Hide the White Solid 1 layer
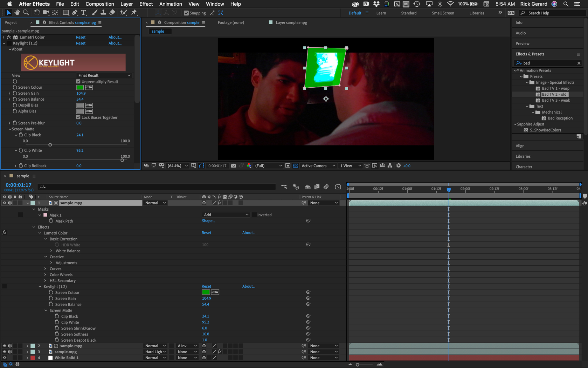Viewport: 588px width, 368px height. (x=5, y=357)
